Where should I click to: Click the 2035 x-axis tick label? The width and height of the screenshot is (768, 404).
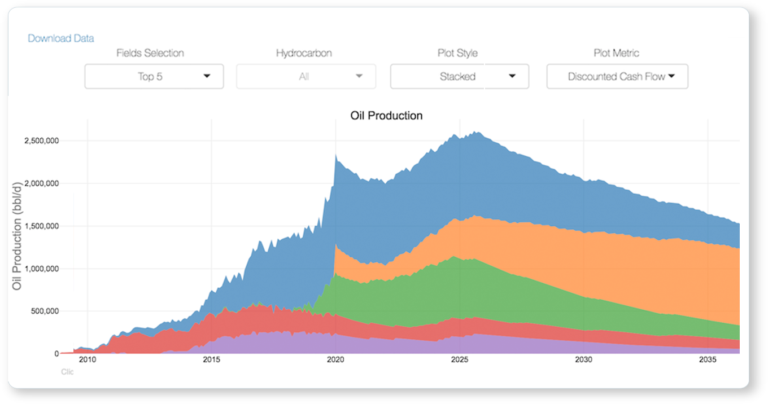(707, 360)
